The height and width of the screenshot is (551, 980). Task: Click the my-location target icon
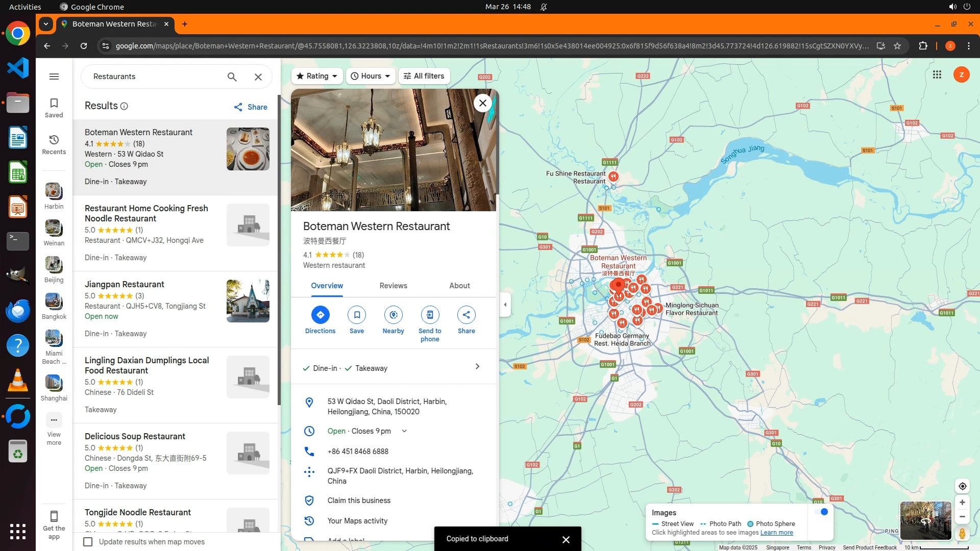click(962, 486)
